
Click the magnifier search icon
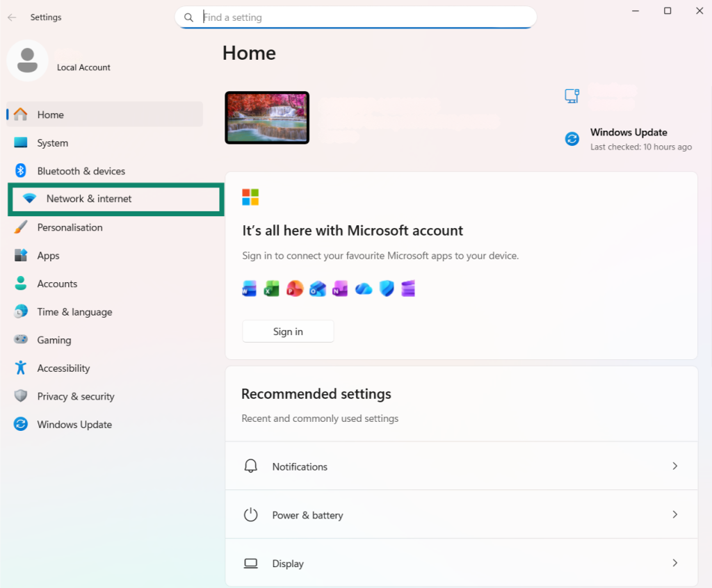pos(188,17)
